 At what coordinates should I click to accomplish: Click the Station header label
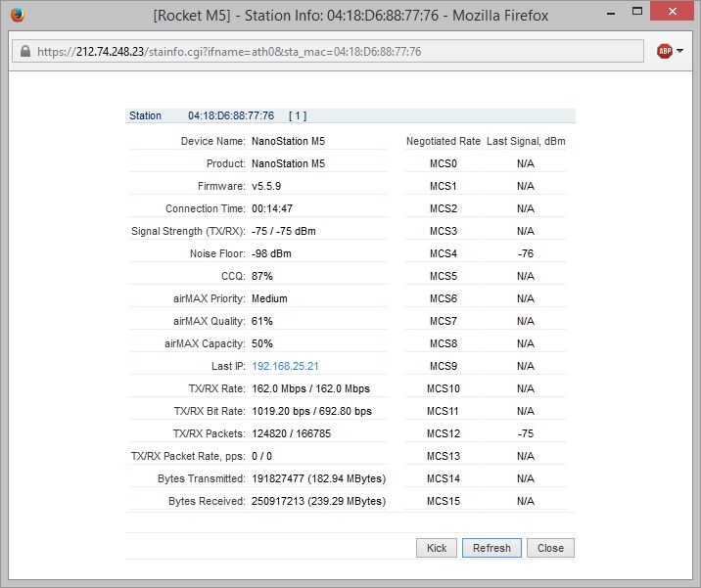tap(145, 116)
